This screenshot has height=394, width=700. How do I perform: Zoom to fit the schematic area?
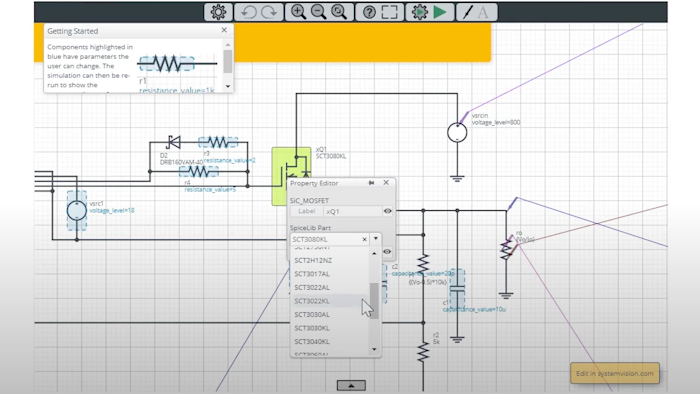pyautogui.click(x=339, y=12)
